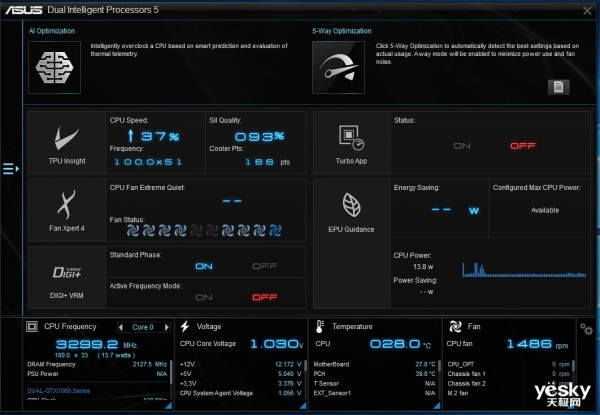Set Standard Phase to OFF
This screenshot has height=415, width=600.
265,266
